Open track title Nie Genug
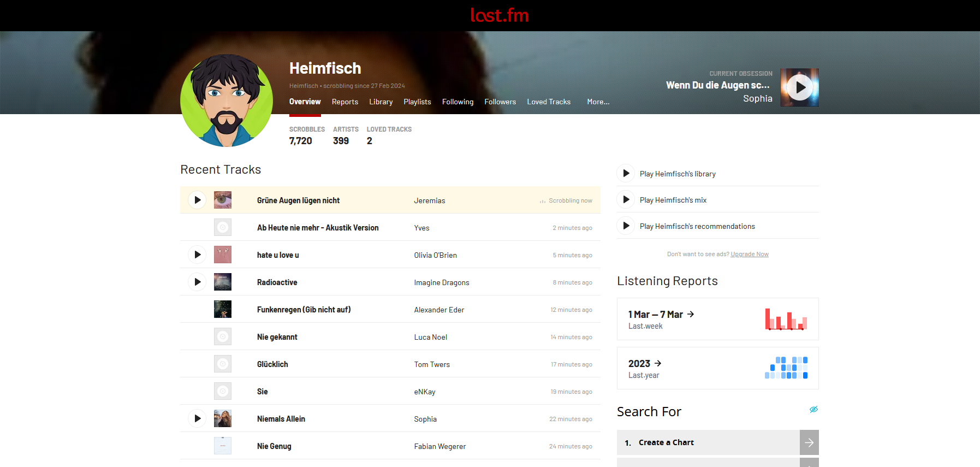Viewport: 980px width, 467px height. [x=274, y=446]
